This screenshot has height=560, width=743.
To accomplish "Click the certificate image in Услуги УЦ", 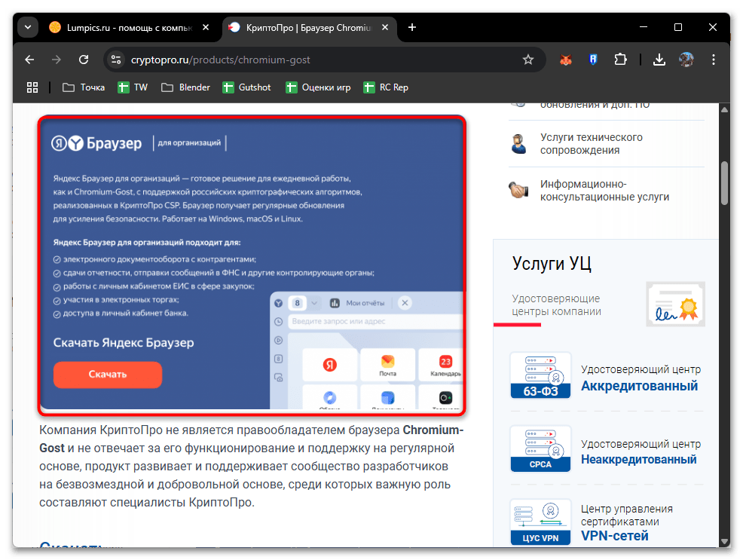I will [675, 304].
